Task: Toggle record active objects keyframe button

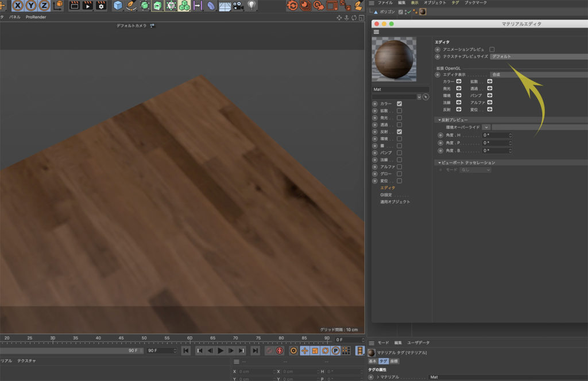Action: coord(269,351)
